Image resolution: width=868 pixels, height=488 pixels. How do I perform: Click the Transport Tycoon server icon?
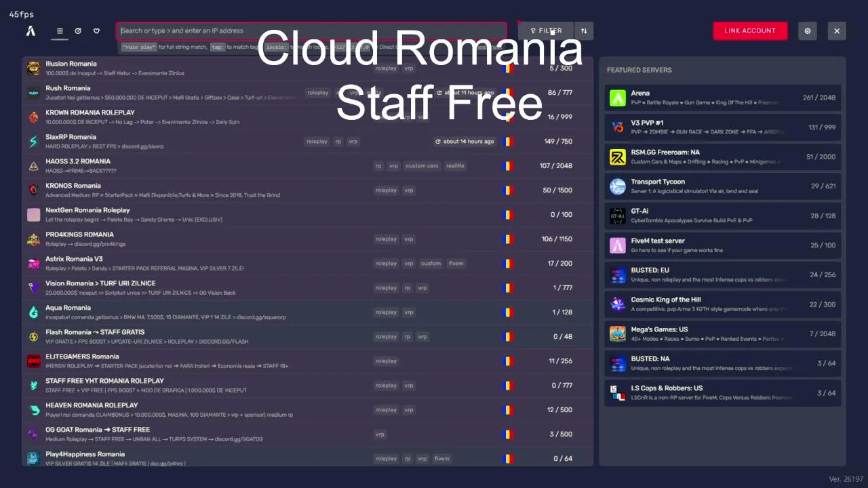[617, 186]
